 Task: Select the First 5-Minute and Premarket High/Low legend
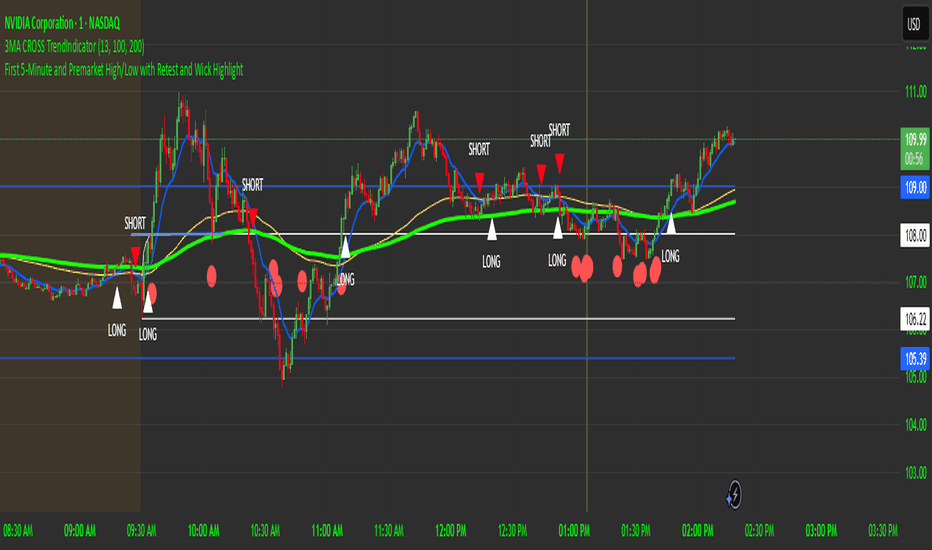[x=124, y=70]
